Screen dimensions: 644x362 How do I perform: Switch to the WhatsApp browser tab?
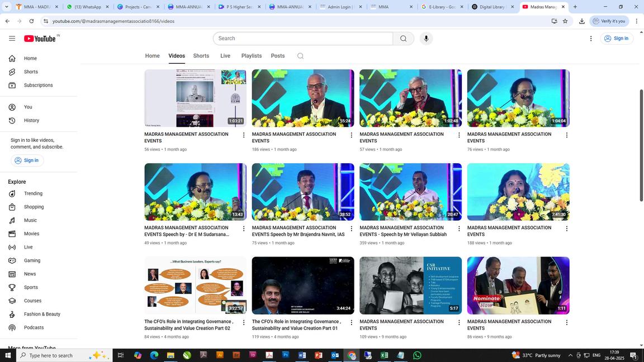pyautogui.click(x=88, y=7)
